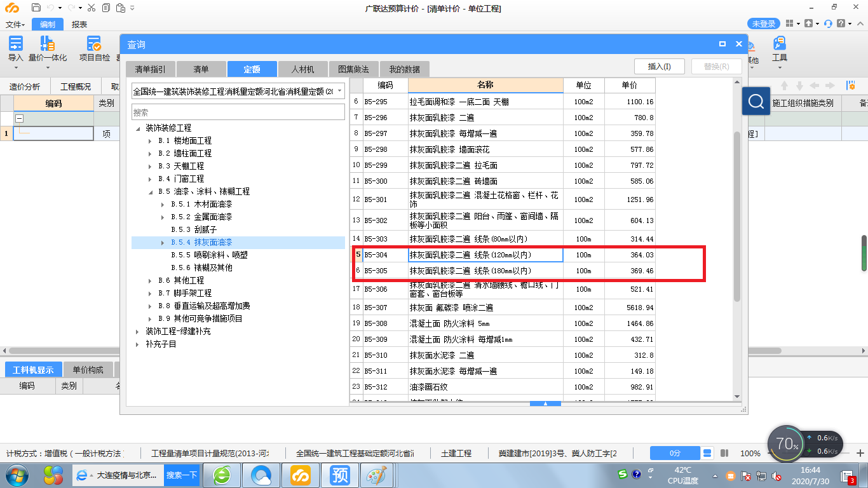Click the copy icon in title bar
868x488 pixels.
pos(105,8)
